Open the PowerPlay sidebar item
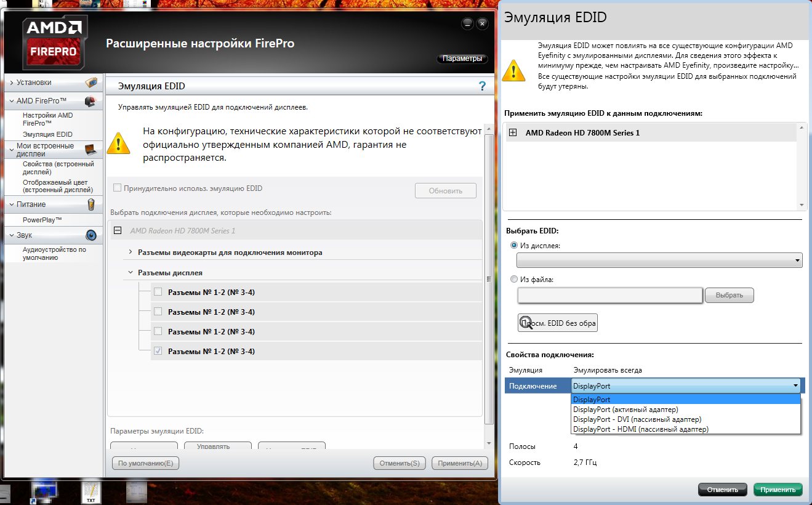 (x=42, y=220)
